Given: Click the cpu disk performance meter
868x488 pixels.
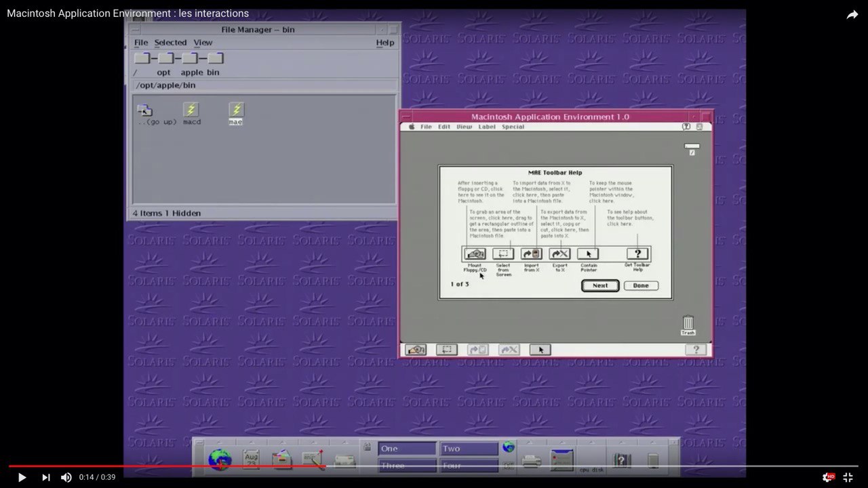Looking at the screenshot, I should (592, 460).
